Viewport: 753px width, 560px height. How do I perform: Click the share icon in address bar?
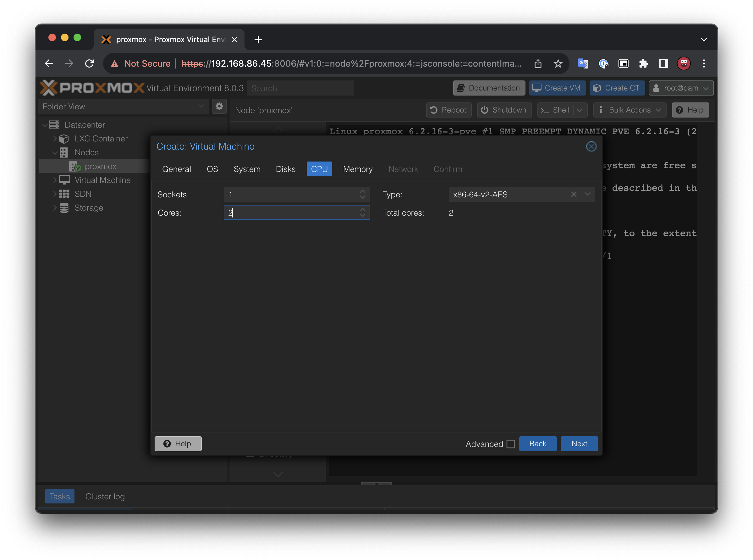pos(538,63)
